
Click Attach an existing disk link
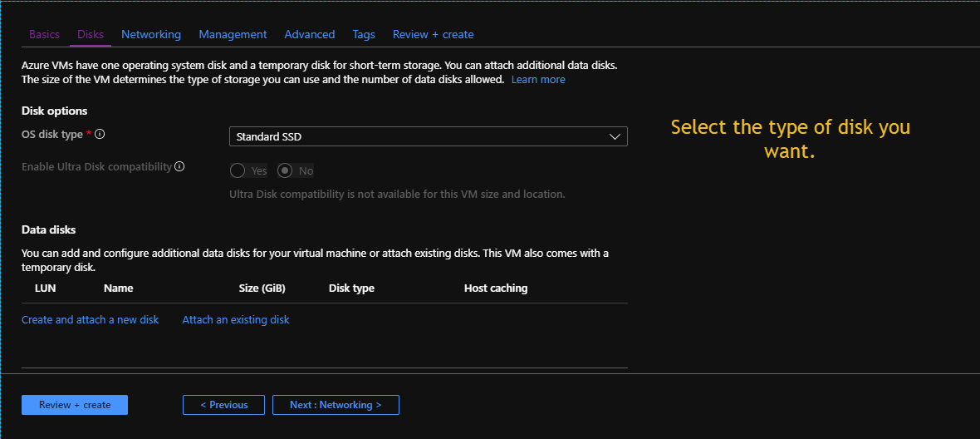(236, 319)
